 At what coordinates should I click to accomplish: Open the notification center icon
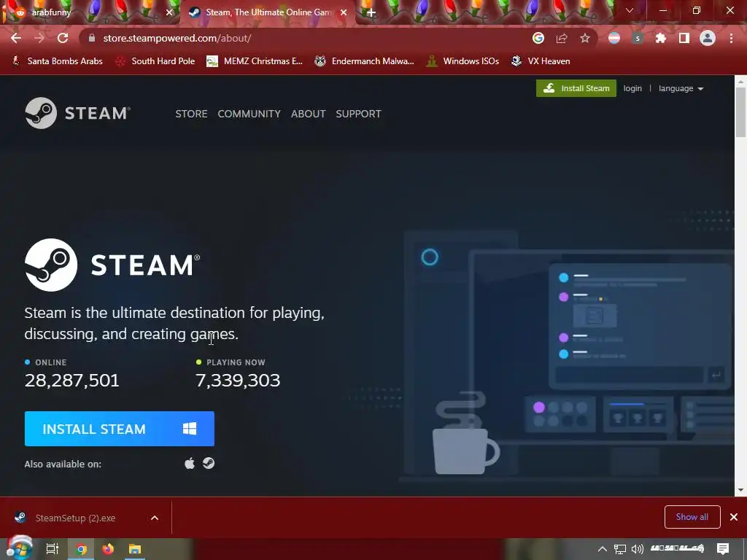click(723, 549)
